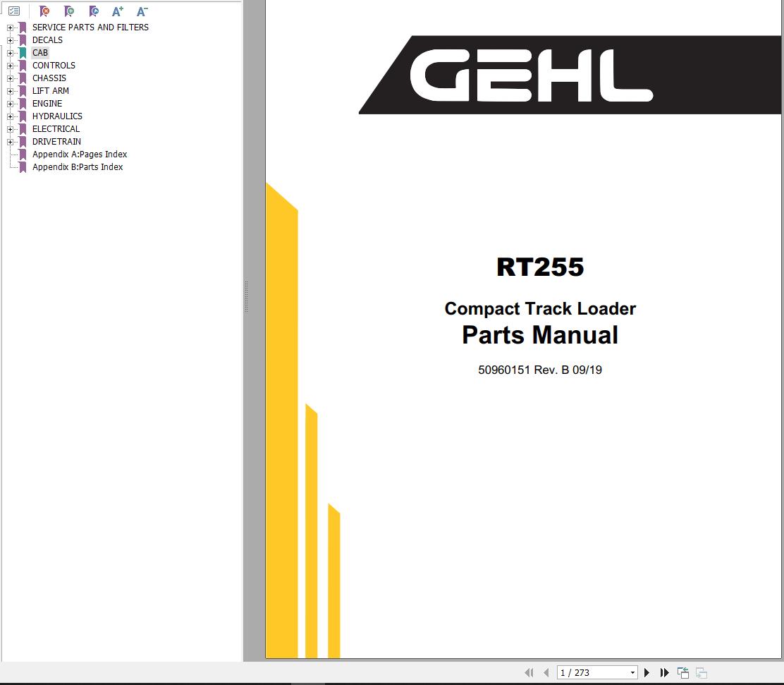Click the RT255 title on the page
The image size is (784, 685).
click(540, 267)
